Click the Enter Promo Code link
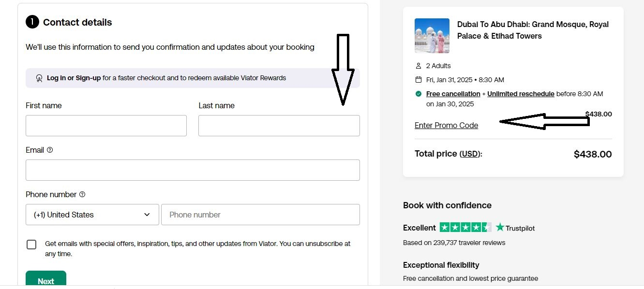This screenshot has width=644, height=289. [446, 126]
